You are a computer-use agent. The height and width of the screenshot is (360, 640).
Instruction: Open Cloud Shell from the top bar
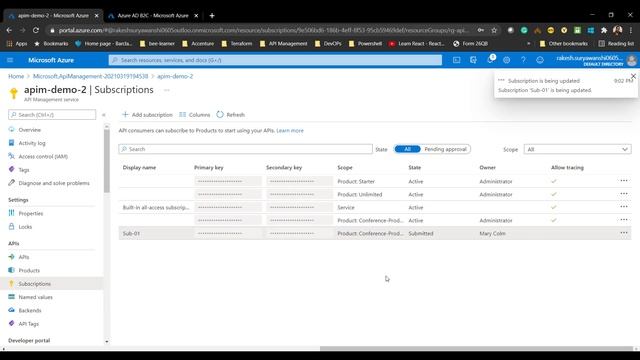click(457, 60)
